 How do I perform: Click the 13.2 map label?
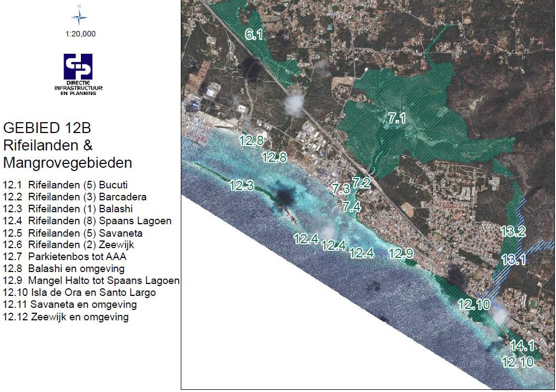(x=513, y=232)
